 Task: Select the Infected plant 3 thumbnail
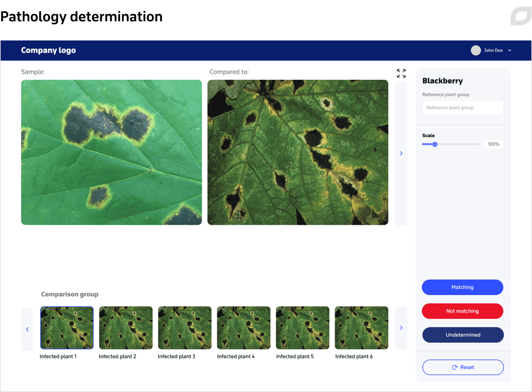coord(185,328)
